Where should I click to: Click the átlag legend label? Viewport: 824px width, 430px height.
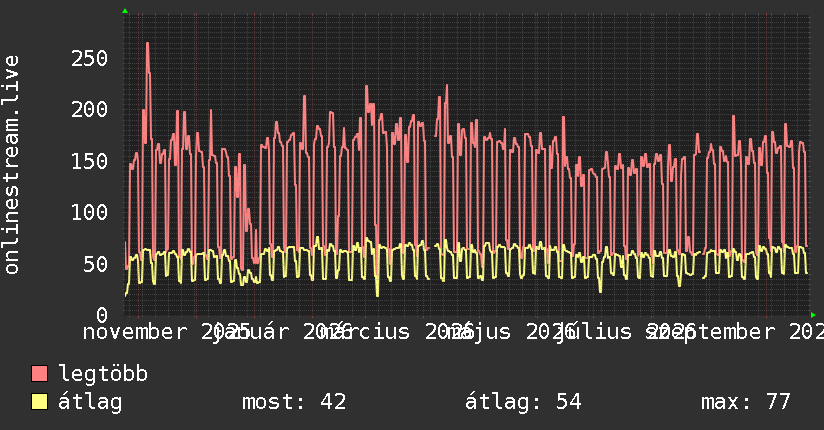(90, 402)
